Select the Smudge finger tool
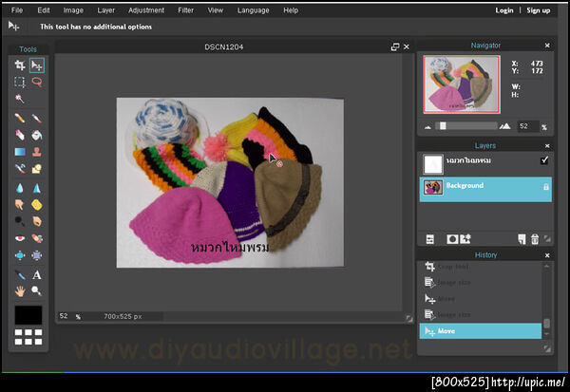The width and height of the screenshot is (570, 392). tap(20, 205)
